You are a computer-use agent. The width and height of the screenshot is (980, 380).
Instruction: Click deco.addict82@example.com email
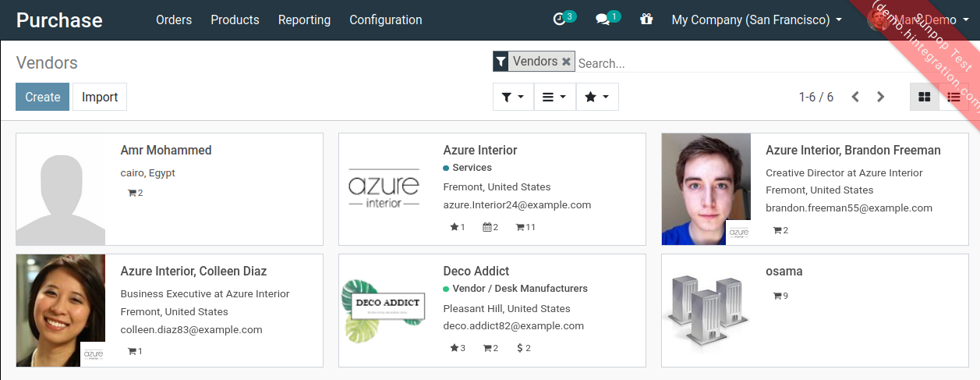(513, 325)
